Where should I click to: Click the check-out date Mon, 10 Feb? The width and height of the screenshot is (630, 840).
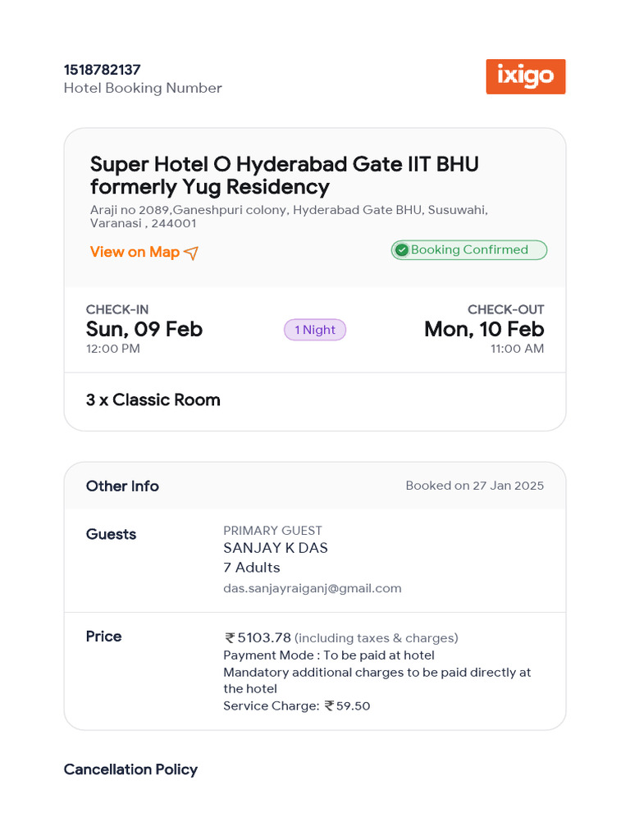pos(484,329)
